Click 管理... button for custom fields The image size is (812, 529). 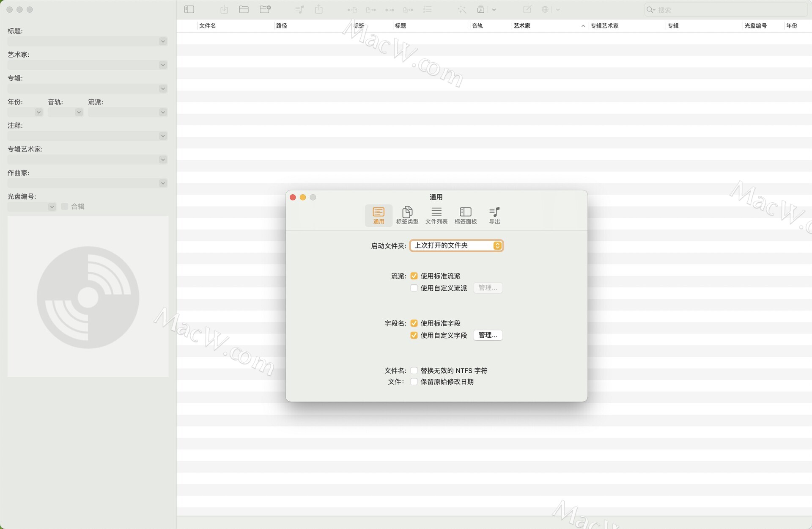tap(488, 335)
